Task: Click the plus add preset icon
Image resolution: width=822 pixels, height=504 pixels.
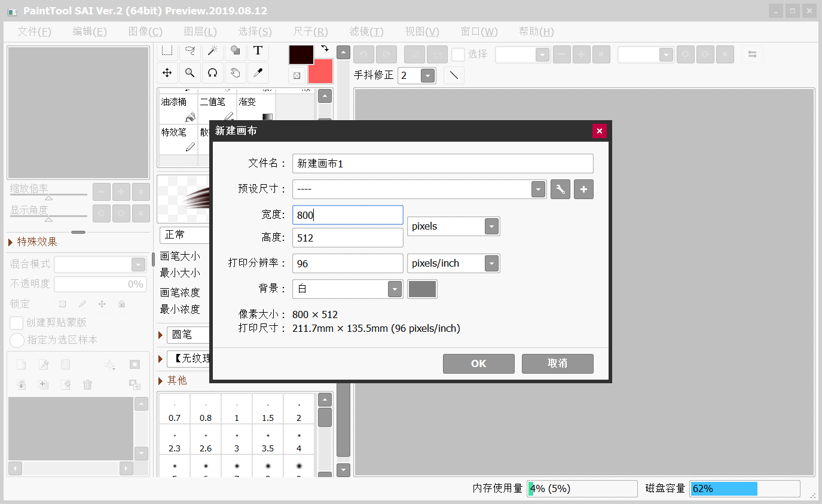Action: pos(584,190)
